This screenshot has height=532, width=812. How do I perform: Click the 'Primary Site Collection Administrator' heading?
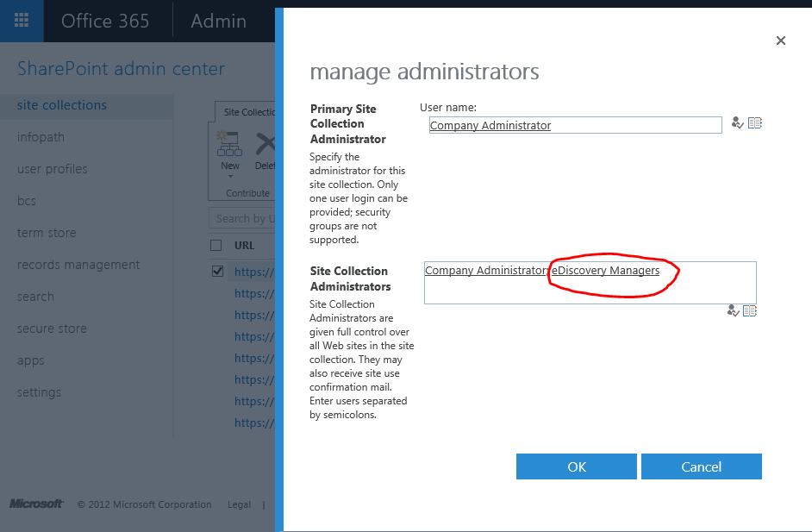pos(348,124)
